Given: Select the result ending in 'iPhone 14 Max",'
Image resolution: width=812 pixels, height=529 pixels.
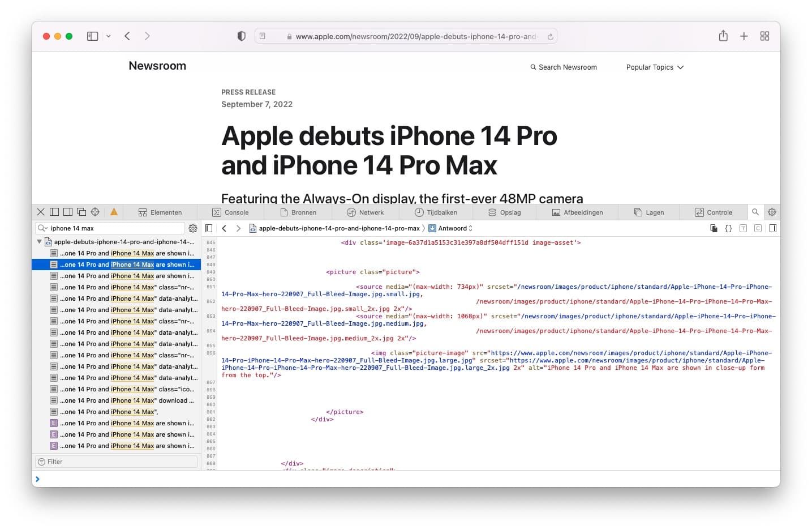Looking at the screenshot, I should (116, 412).
